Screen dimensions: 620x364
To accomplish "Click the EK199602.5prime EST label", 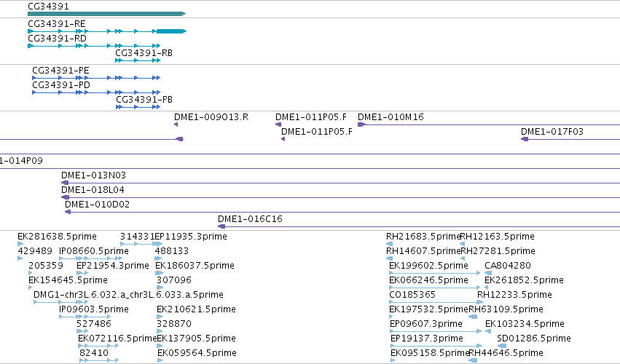I will pos(428,266).
